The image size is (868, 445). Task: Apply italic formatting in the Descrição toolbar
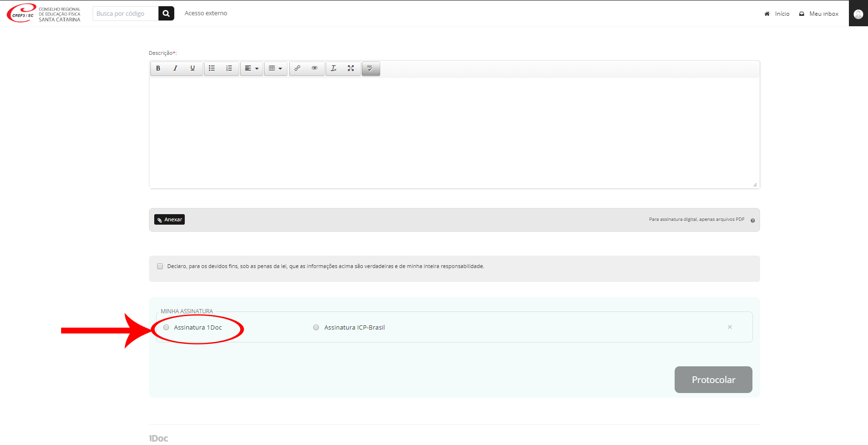(x=175, y=68)
